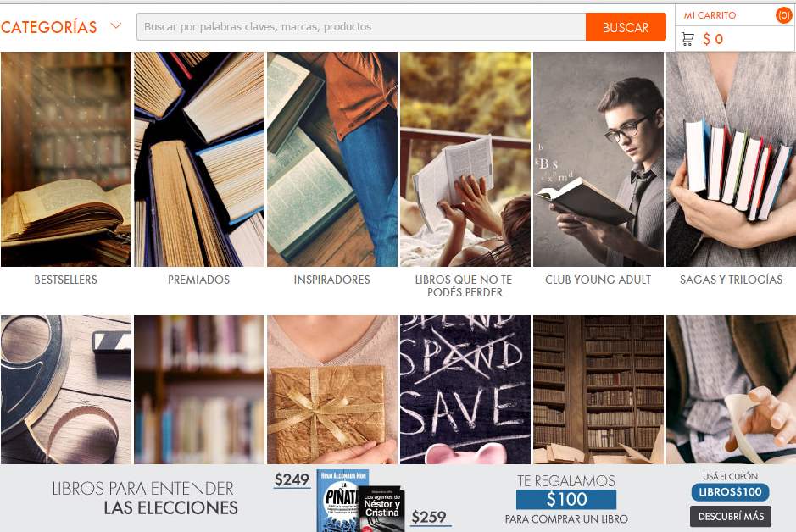Open the Bestsellers book category thumbnail
Viewport: 796px width, 532px height.
66,159
